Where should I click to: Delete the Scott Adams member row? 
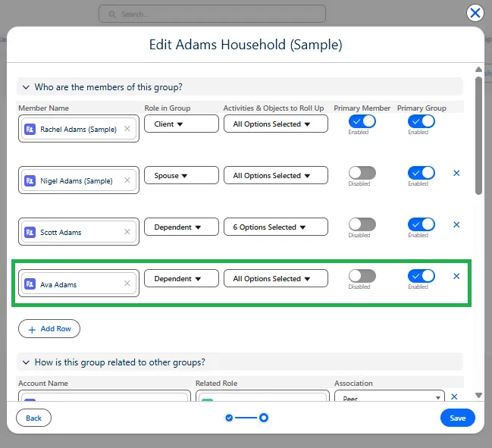pos(456,224)
